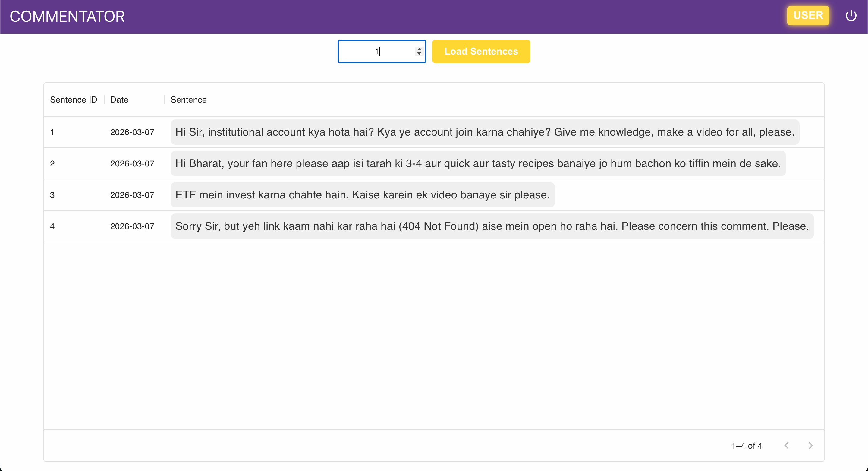This screenshot has width=868, height=471.
Task: Click Sentence ID cell 4
Action: point(52,226)
